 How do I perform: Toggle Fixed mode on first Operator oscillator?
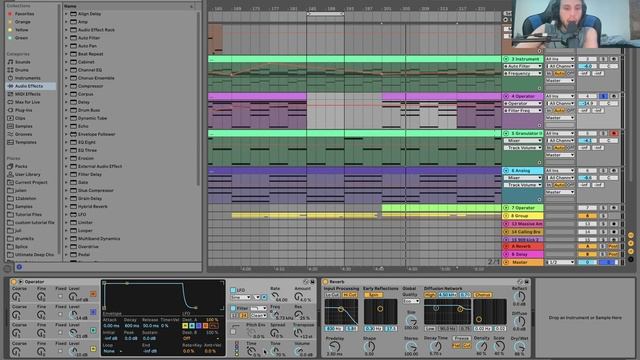point(60,296)
